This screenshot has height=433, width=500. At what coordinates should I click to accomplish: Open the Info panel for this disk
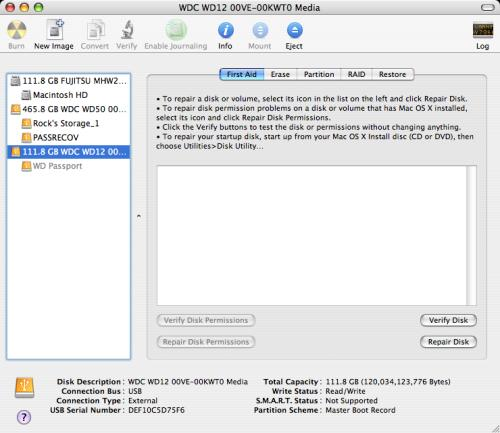pos(226,31)
